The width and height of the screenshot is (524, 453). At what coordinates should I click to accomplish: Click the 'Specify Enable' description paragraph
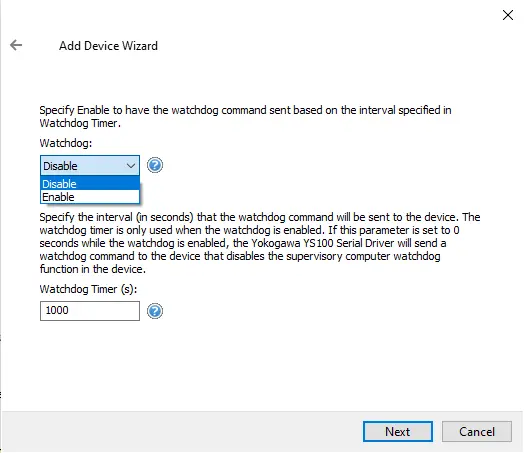coord(246,117)
